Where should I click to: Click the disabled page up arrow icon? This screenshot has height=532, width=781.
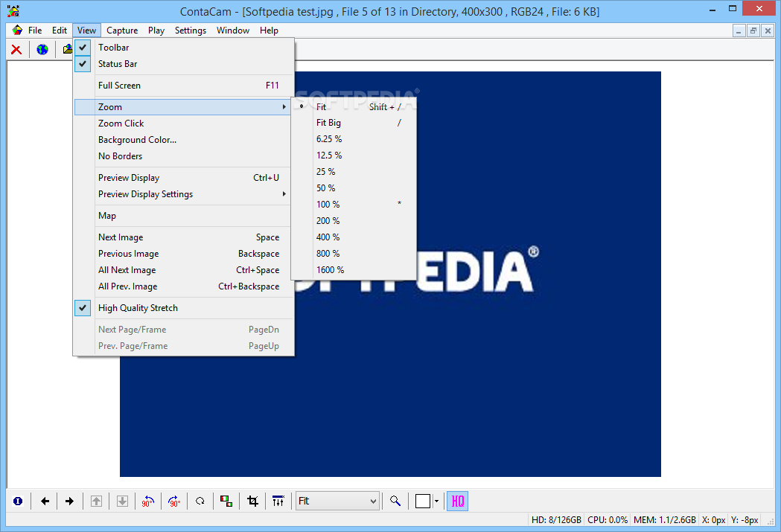tap(96, 501)
